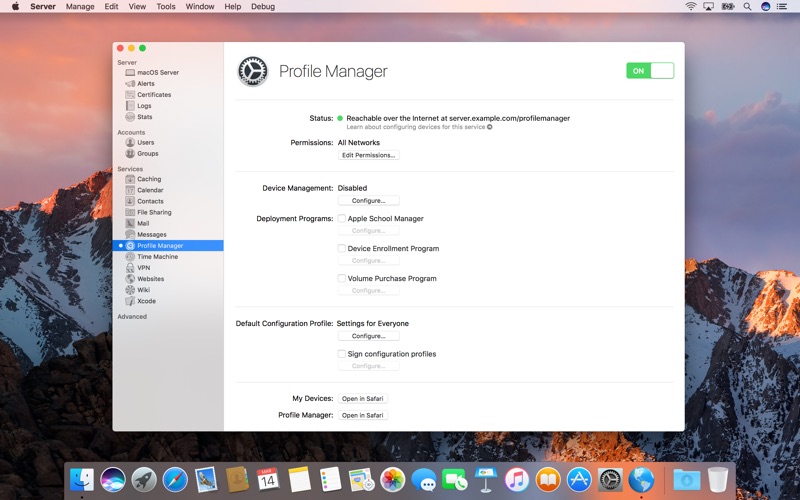The width and height of the screenshot is (800, 500).
Task: Open Notification Center icon
Action: 782,7
